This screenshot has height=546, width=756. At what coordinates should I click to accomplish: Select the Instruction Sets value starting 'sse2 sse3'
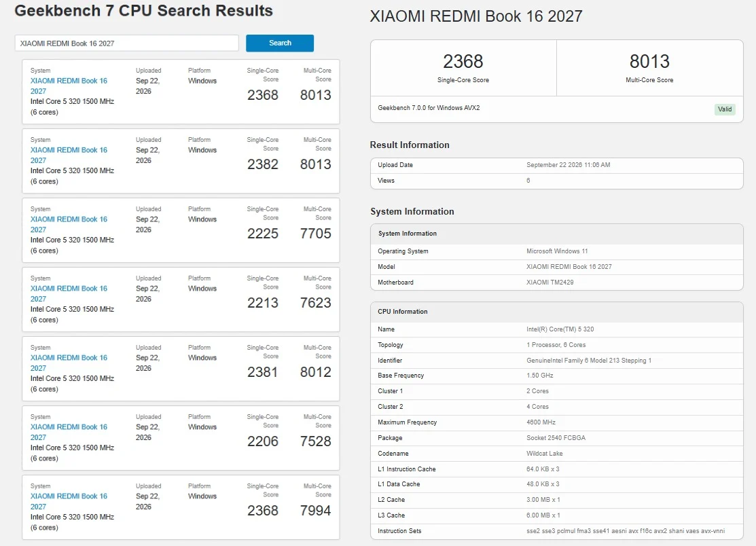(x=626, y=531)
